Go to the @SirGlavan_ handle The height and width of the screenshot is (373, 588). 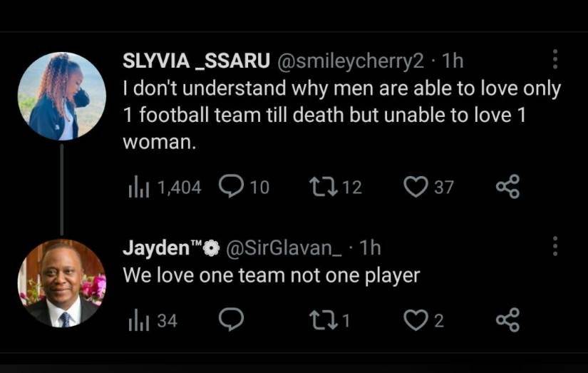click(284, 247)
